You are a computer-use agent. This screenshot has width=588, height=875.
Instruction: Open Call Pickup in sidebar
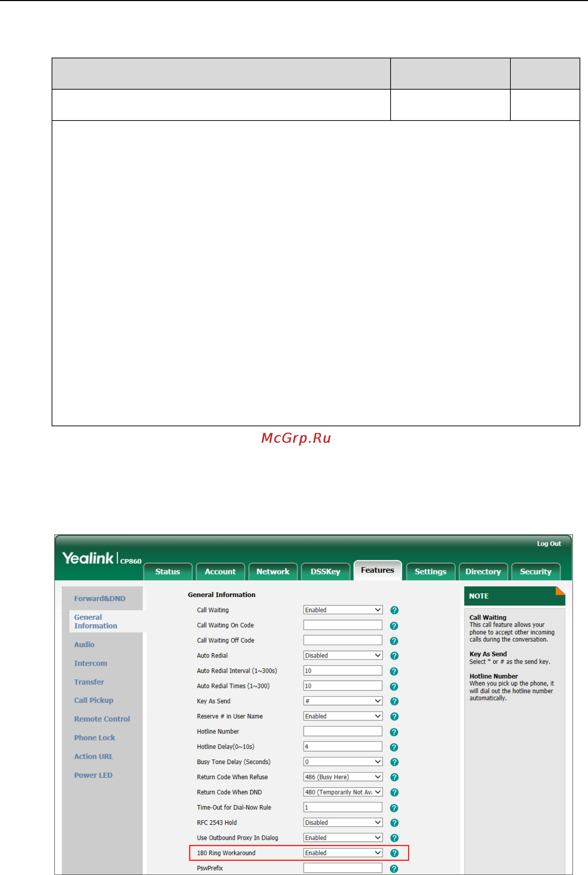94,701
